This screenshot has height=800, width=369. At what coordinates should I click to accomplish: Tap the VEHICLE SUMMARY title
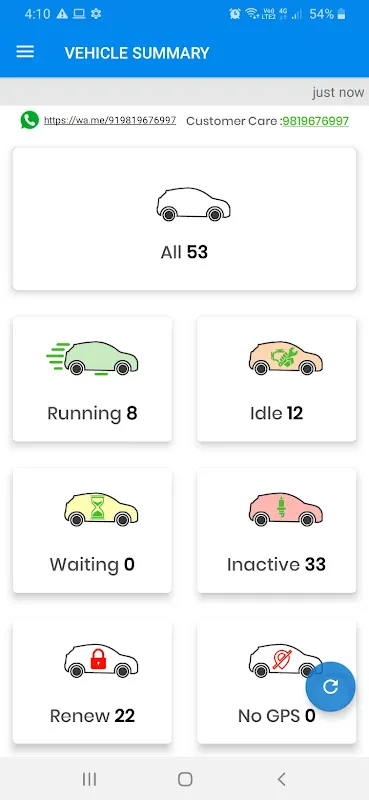point(137,53)
